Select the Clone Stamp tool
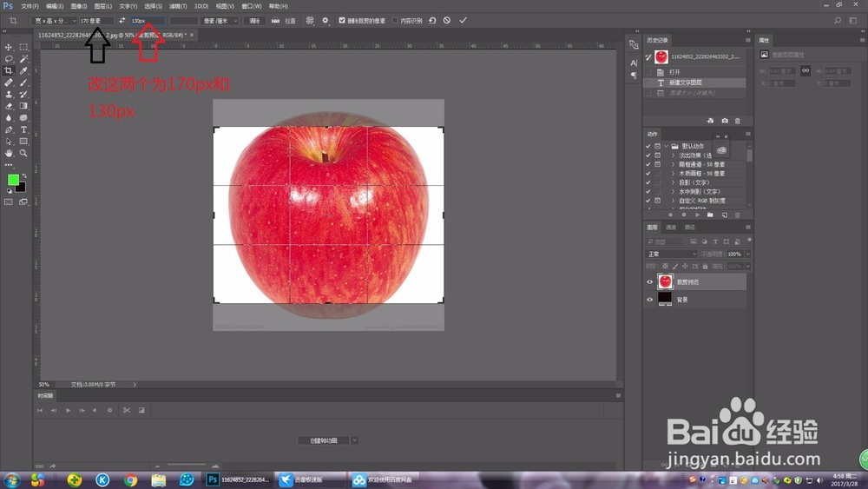868x489 pixels. [x=9, y=94]
